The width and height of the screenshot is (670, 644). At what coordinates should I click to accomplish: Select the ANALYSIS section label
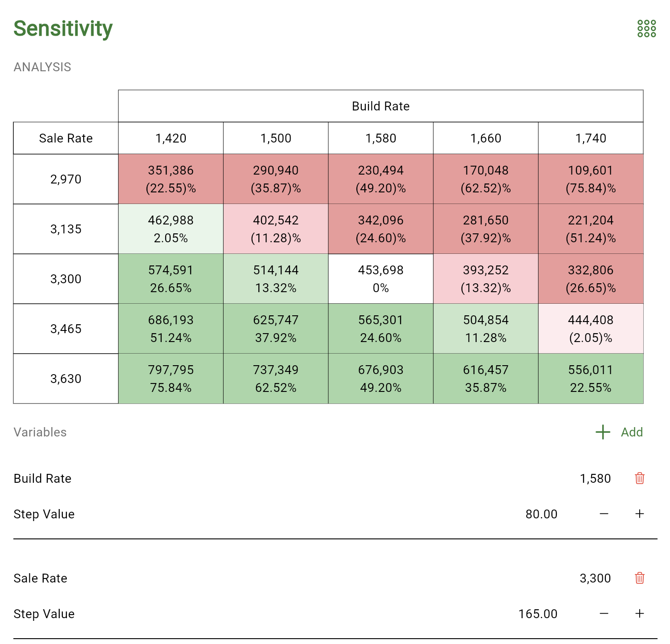[x=42, y=67]
